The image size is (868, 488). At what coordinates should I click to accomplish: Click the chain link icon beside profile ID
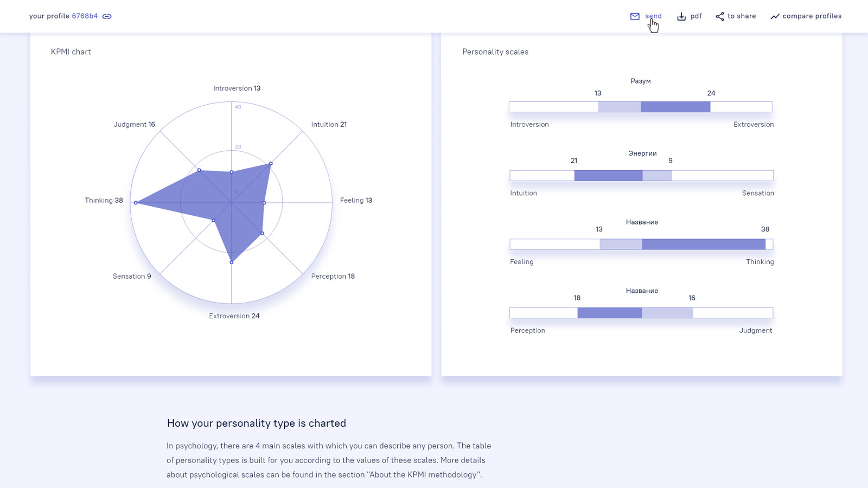tap(107, 16)
